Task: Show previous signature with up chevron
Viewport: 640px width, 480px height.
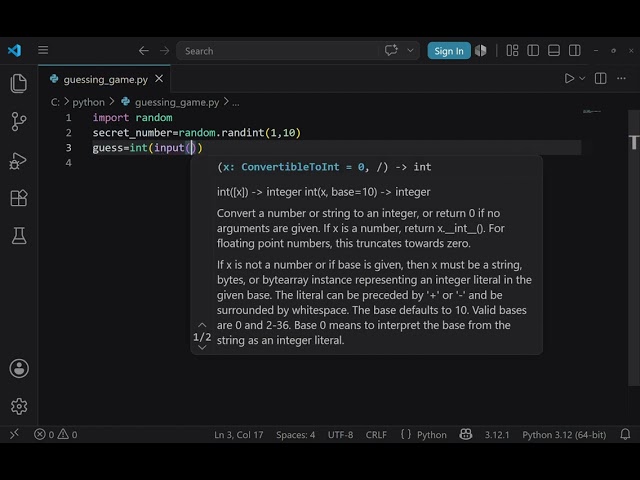Action: coord(202,325)
